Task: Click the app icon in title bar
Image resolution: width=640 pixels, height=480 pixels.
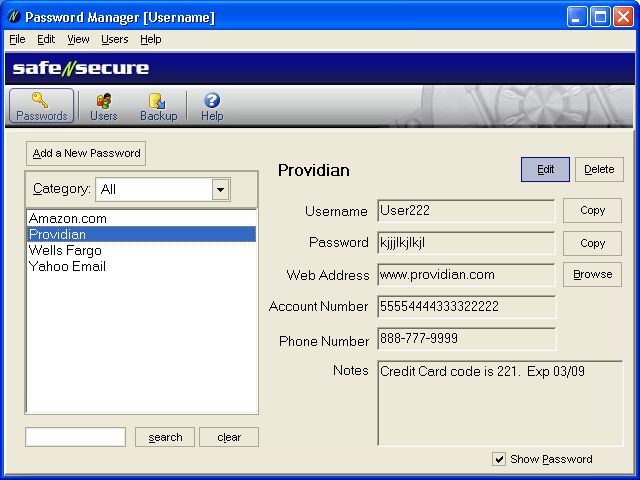Action: point(13,17)
